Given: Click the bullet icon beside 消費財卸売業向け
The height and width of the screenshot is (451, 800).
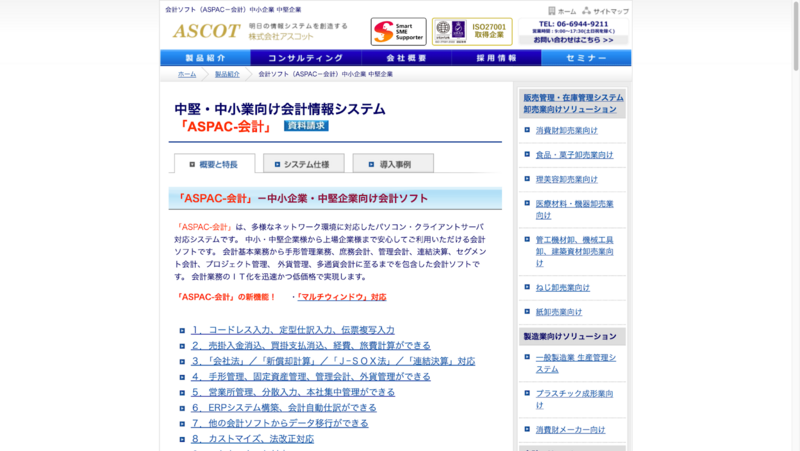Looking at the screenshot, I should tap(527, 130).
